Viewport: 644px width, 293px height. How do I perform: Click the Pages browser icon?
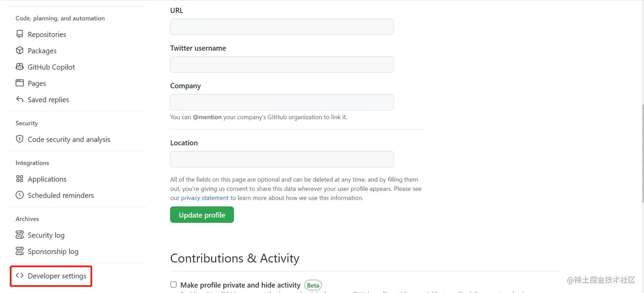tap(20, 83)
